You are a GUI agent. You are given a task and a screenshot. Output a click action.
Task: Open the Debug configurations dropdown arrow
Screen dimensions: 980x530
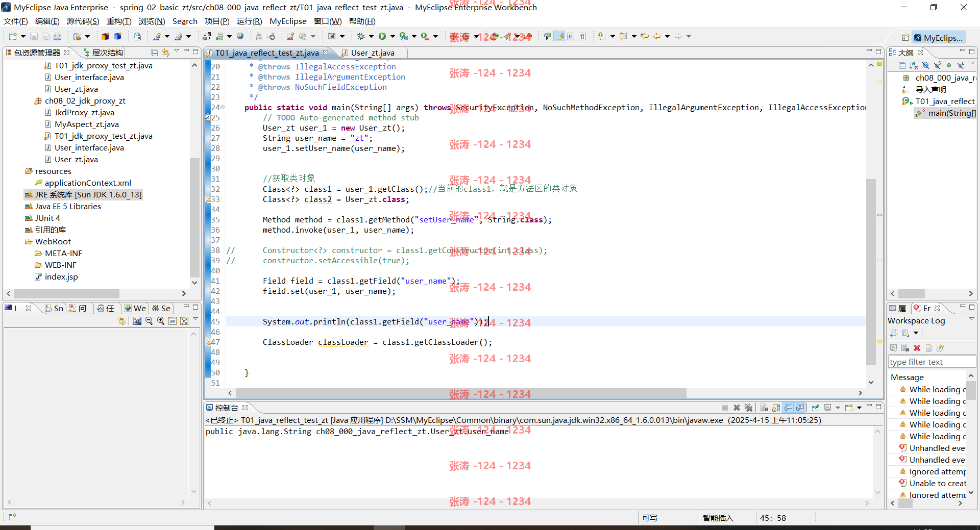371,36
